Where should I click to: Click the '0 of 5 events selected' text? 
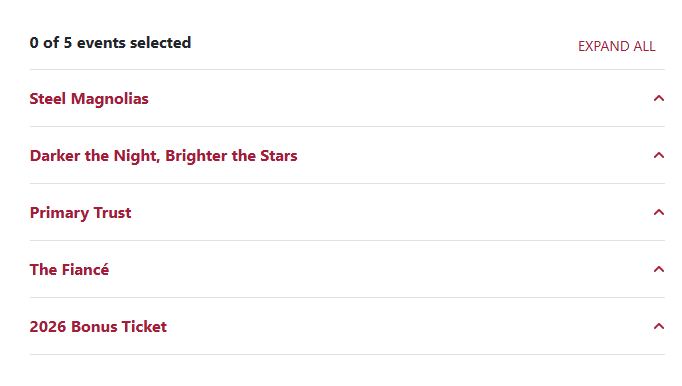click(110, 43)
